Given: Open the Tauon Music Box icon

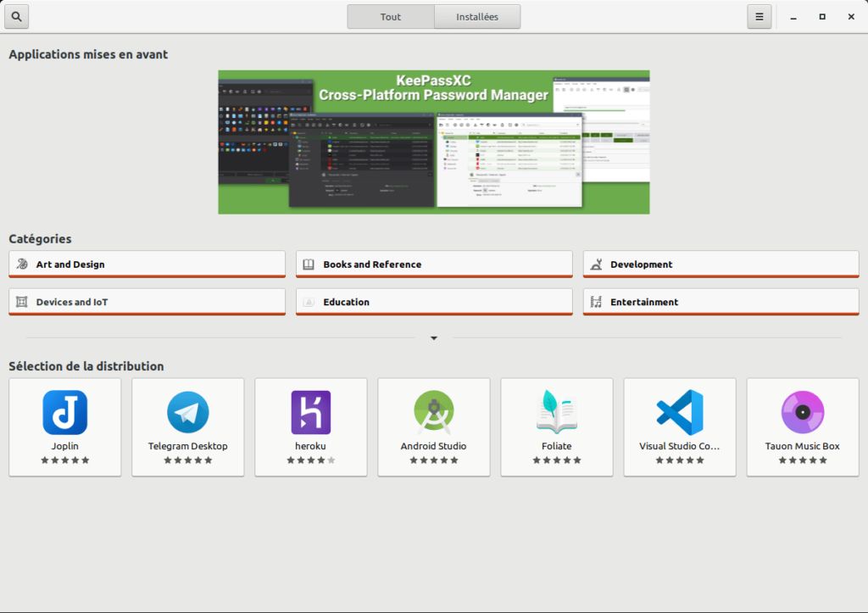Looking at the screenshot, I should [802, 413].
